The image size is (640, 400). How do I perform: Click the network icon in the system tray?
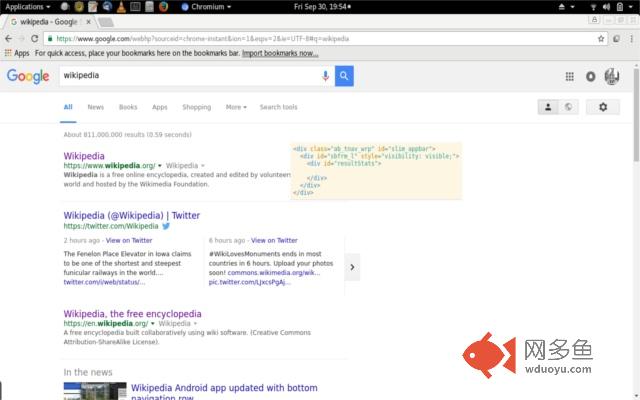point(593,7)
